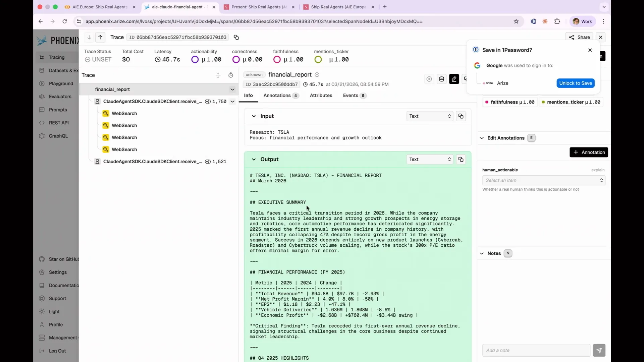Collapse the financial_report span chevron
Screen dimensions: 644x362
(x=232, y=89)
